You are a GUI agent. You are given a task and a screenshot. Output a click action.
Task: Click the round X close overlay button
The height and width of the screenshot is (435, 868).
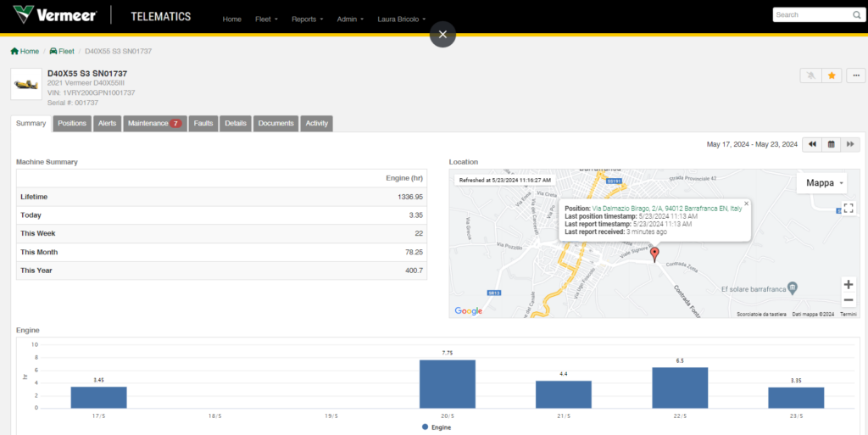tap(442, 34)
